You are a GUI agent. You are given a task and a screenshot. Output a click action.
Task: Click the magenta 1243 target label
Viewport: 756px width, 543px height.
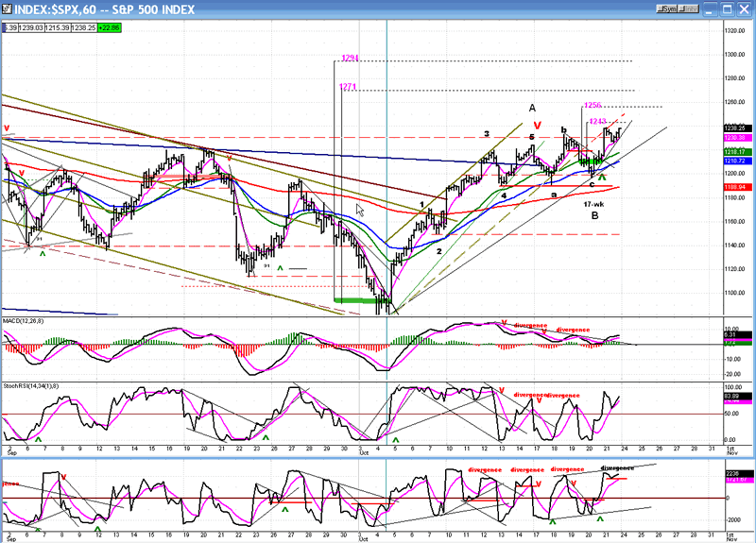click(x=597, y=122)
